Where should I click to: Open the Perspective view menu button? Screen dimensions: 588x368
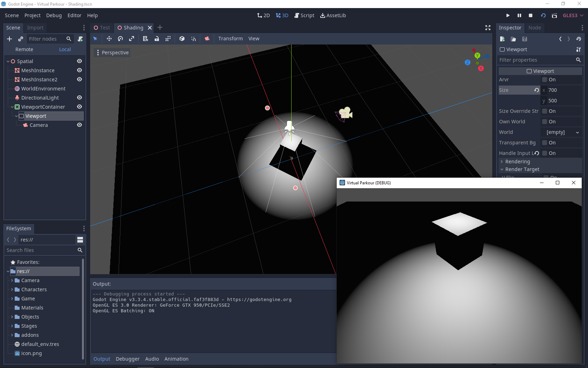pos(112,53)
